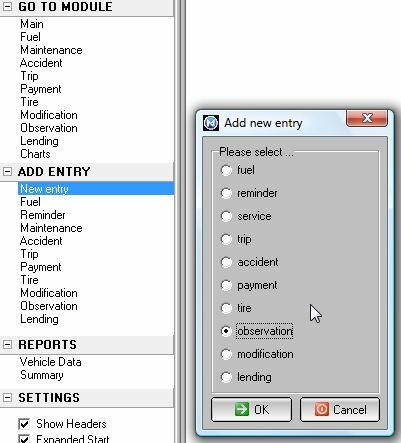The image size is (401, 443).
Task: Collapse the ADD ENTRY section
Action: coord(7,172)
